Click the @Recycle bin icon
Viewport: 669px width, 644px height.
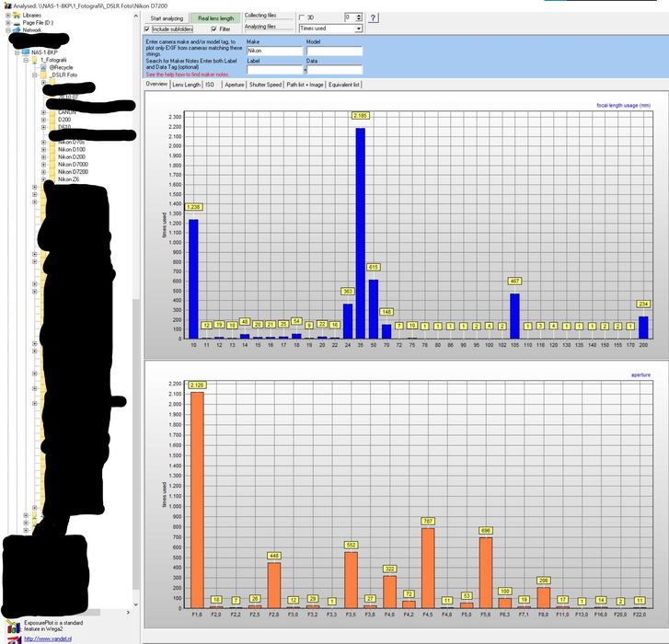[x=43, y=67]
